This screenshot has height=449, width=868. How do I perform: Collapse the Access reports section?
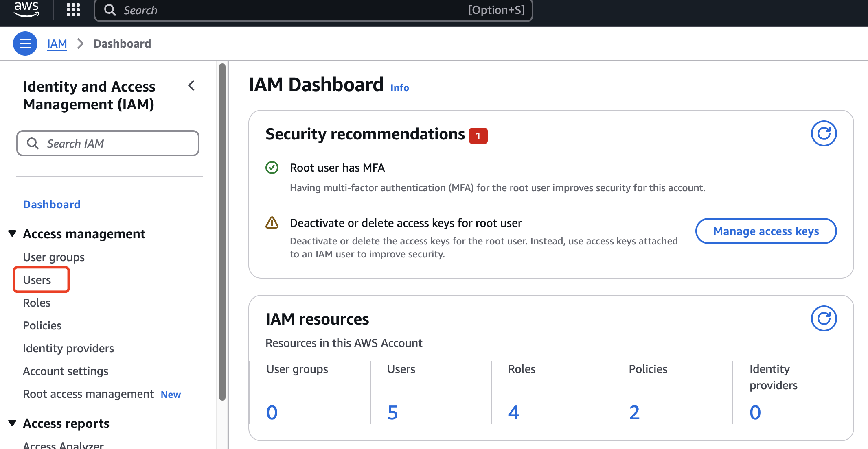point(13,423)
